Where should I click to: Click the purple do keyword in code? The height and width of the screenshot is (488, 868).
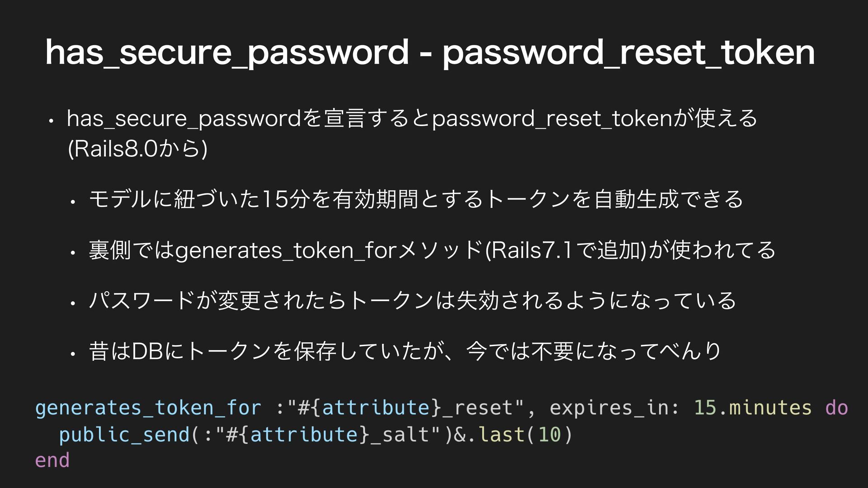(836, 408)
